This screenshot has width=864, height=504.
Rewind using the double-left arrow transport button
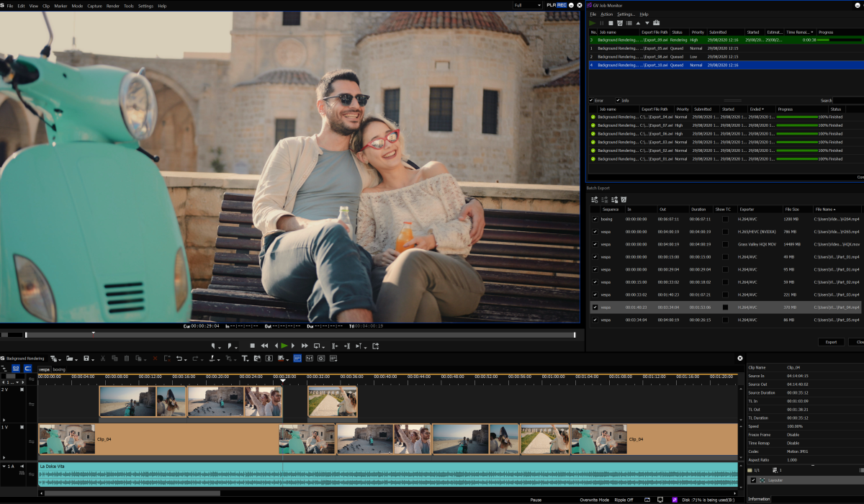(264, 346)
